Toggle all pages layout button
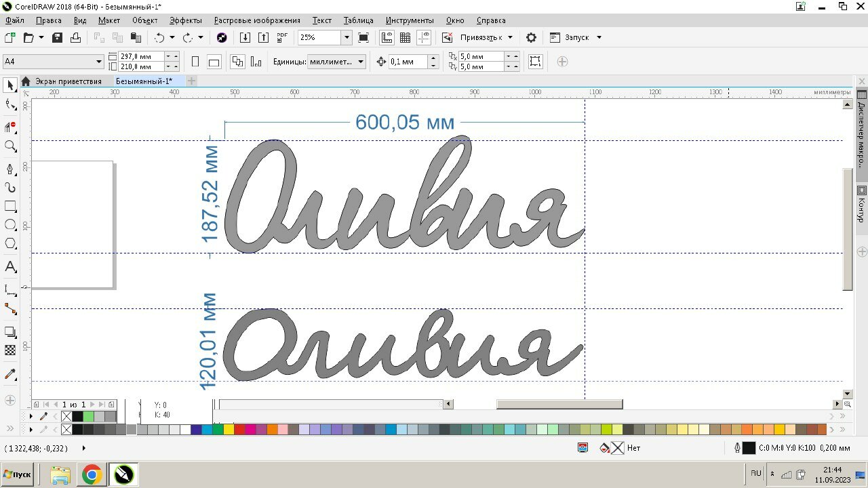868x488 pixels. [237, 62]
